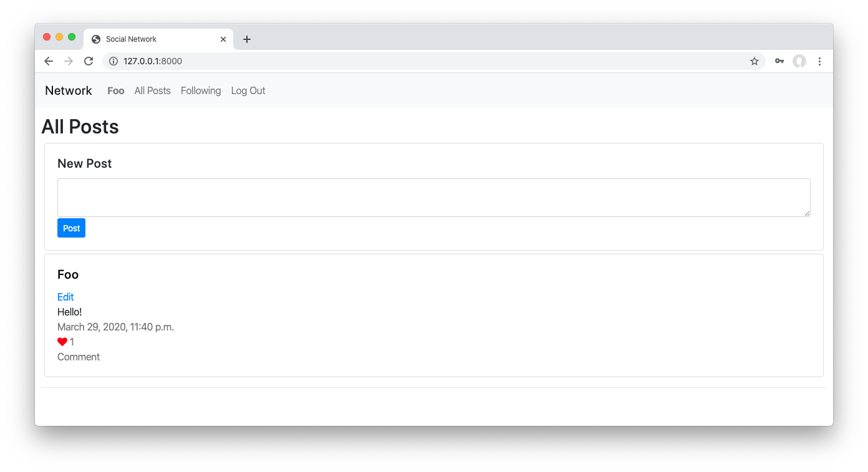Open Foo's profile from the navbar

(x=115, y=90)
